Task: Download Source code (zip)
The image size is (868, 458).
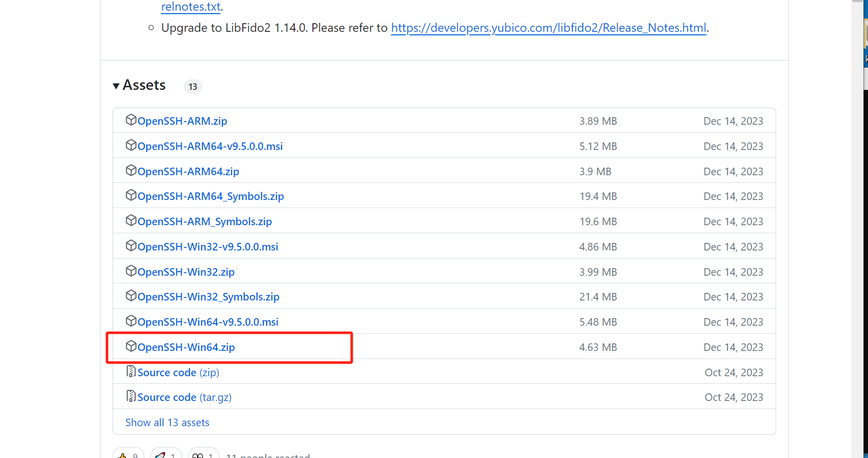Action: (178, 373)
